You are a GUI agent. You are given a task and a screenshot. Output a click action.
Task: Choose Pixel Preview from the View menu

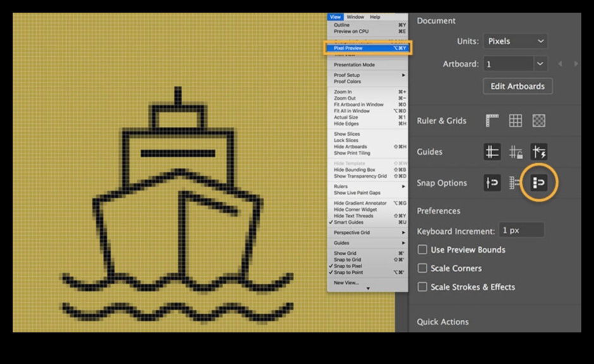pyautogui.click(x=367, y=48)
